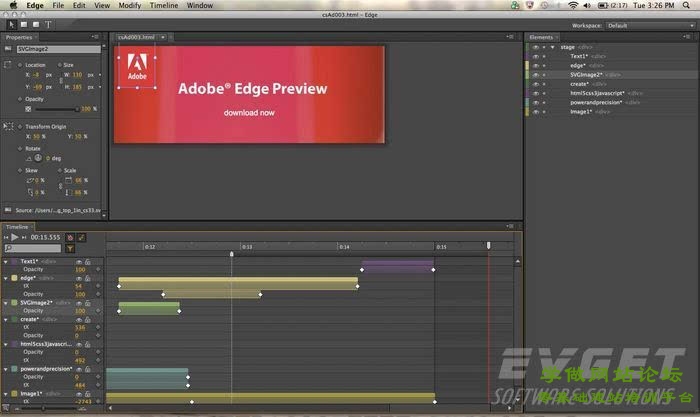Click 'download now' text on stage
The height and width of the screenshot is (417, 700).
[x=249, y=112]
